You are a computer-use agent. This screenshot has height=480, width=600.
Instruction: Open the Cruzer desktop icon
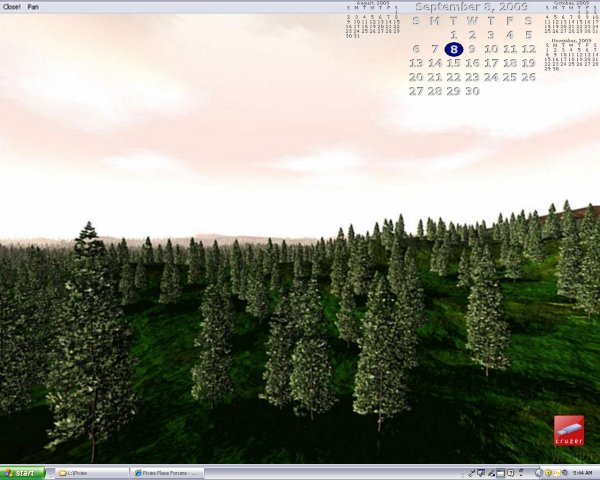coord(568,430)
